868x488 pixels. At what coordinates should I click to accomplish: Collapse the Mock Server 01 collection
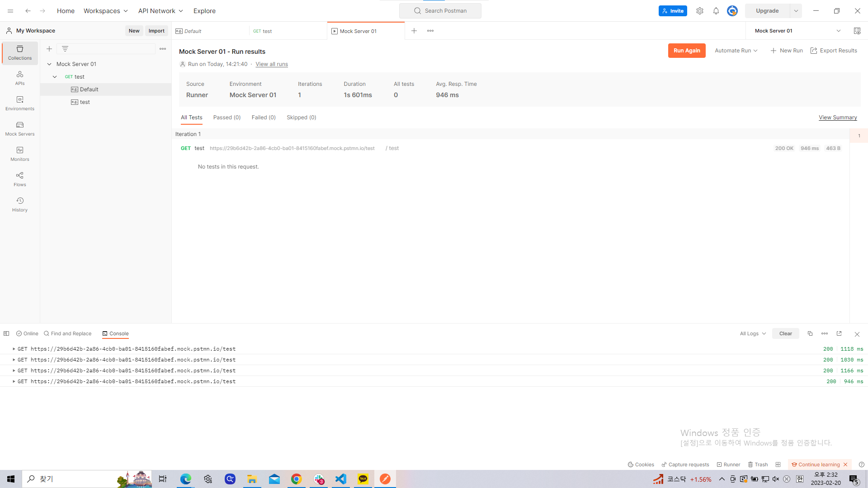tap(49, 64)
